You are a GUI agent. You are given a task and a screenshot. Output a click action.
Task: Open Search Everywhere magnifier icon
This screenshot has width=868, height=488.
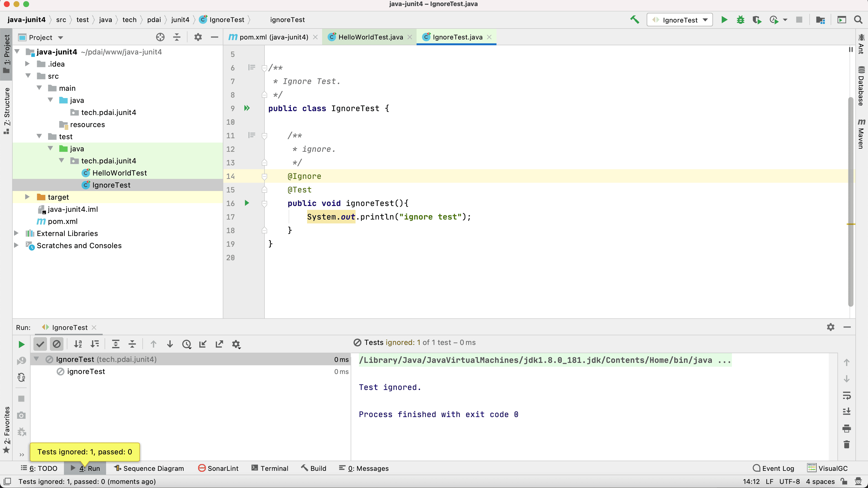point(858,20)
